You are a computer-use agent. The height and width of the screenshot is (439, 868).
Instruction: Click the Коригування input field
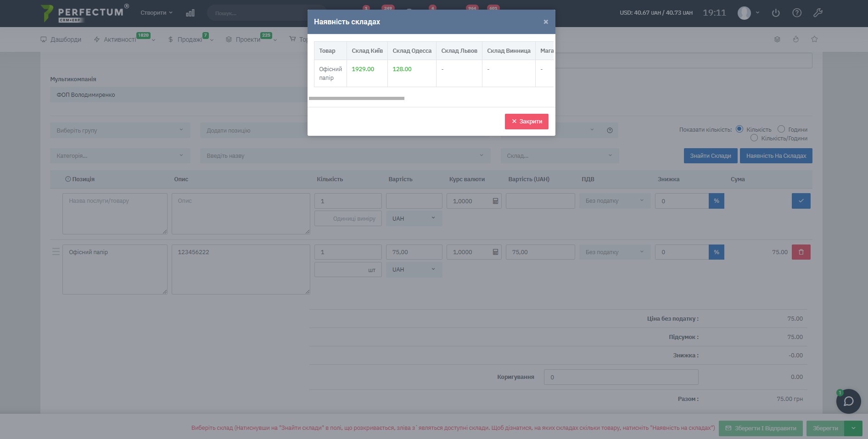click(621, 377)
